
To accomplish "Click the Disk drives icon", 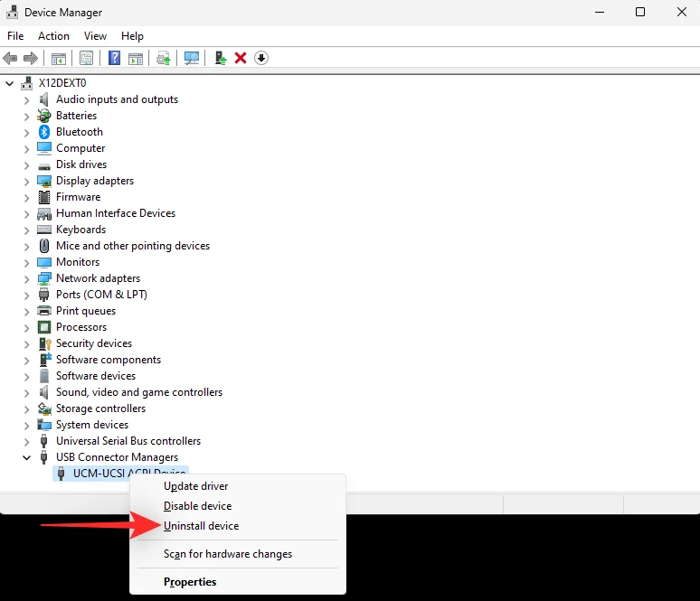I will coord(44,166).
